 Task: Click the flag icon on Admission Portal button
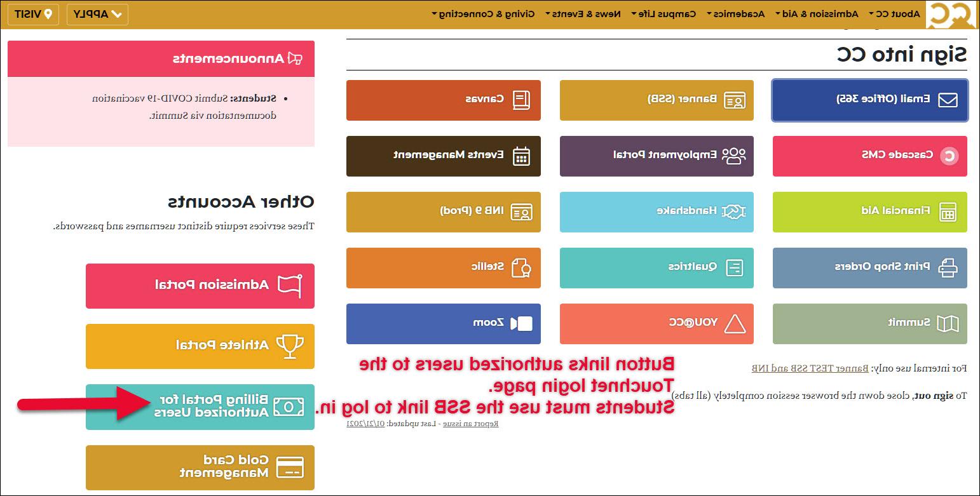[290, 286]
